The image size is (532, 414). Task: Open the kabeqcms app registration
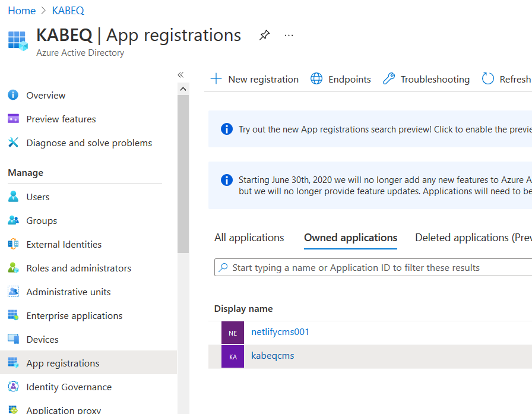coord(273,356)
